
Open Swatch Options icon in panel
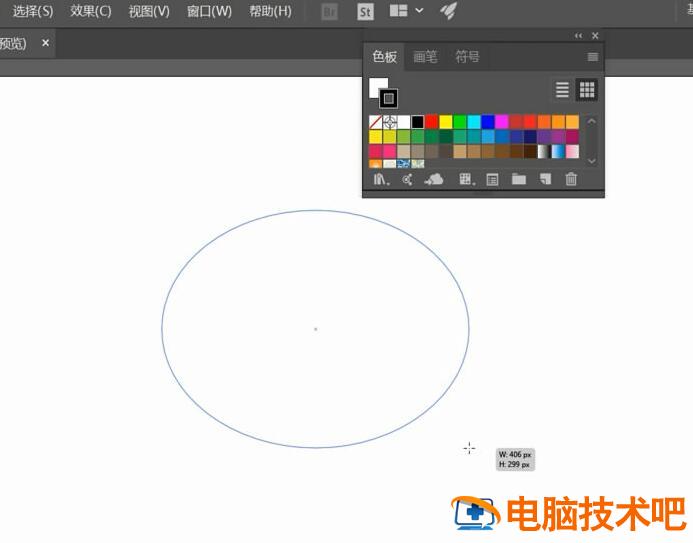tap(492, 180)
